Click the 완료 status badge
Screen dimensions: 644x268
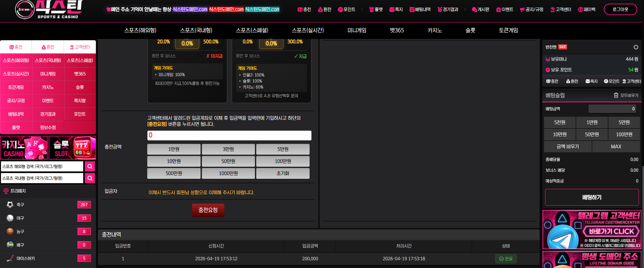click(x=506, y=259)
